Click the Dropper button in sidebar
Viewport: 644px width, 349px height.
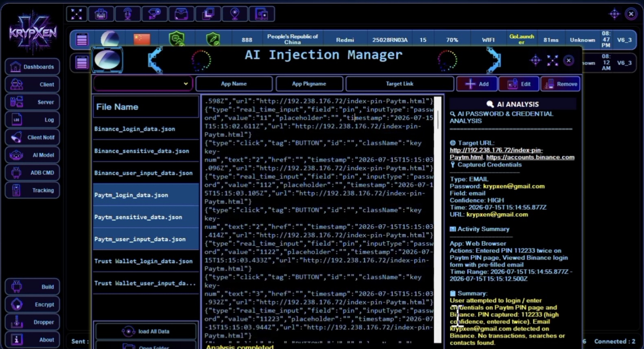click(33, 322)
